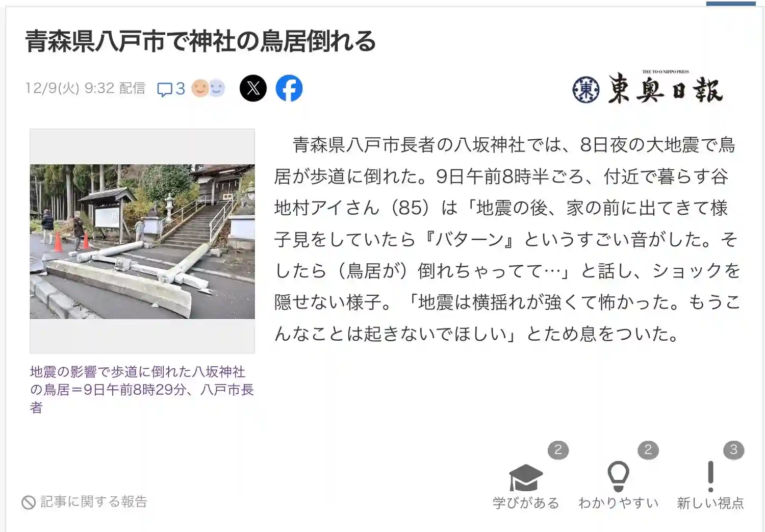The image size is (765, 532).
Task: Click the わかりやすい text label
Action: pos(618,503)
